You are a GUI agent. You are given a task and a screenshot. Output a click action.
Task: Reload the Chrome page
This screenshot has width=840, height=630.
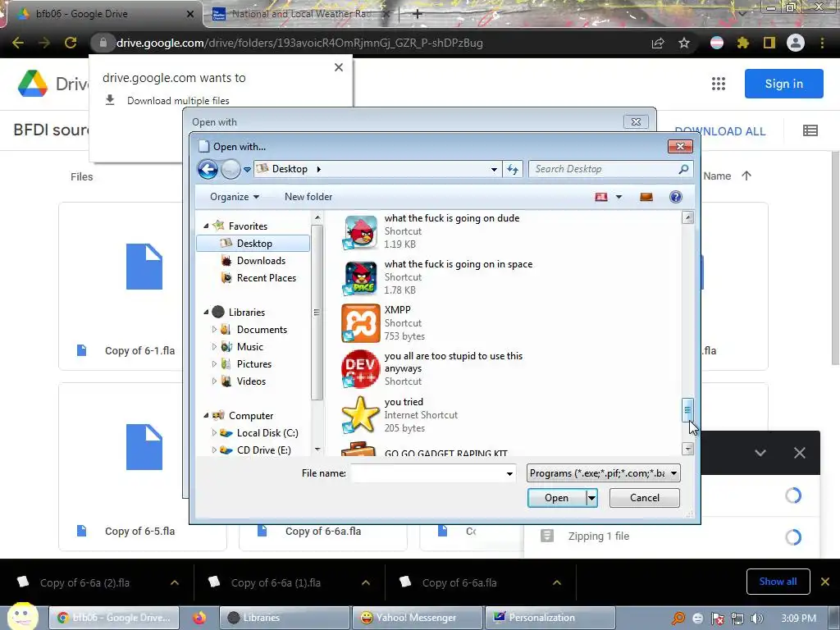(x=71, y=43)
